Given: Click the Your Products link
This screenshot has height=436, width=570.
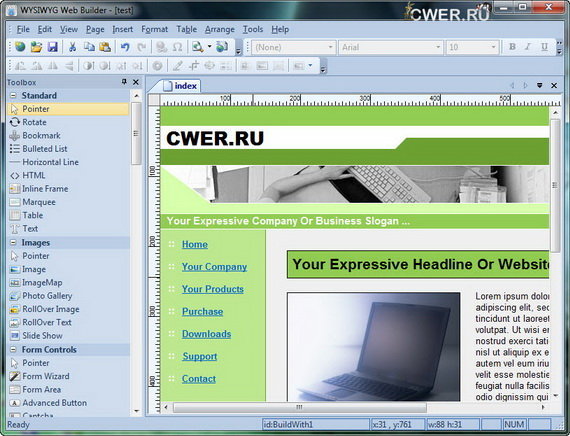Looking at the screenshot, I should (213, 289).
